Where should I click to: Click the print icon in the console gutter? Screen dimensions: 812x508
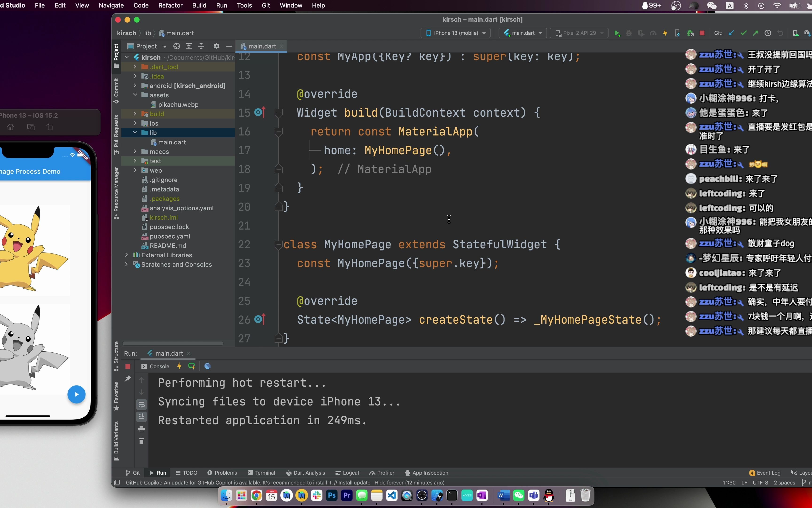(141, 429)
